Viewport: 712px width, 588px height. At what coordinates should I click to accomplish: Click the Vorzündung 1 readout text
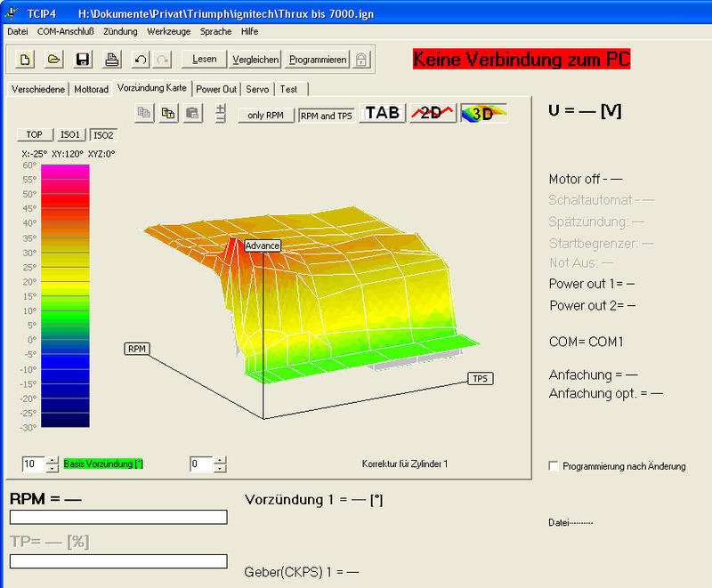coord(314,500)
